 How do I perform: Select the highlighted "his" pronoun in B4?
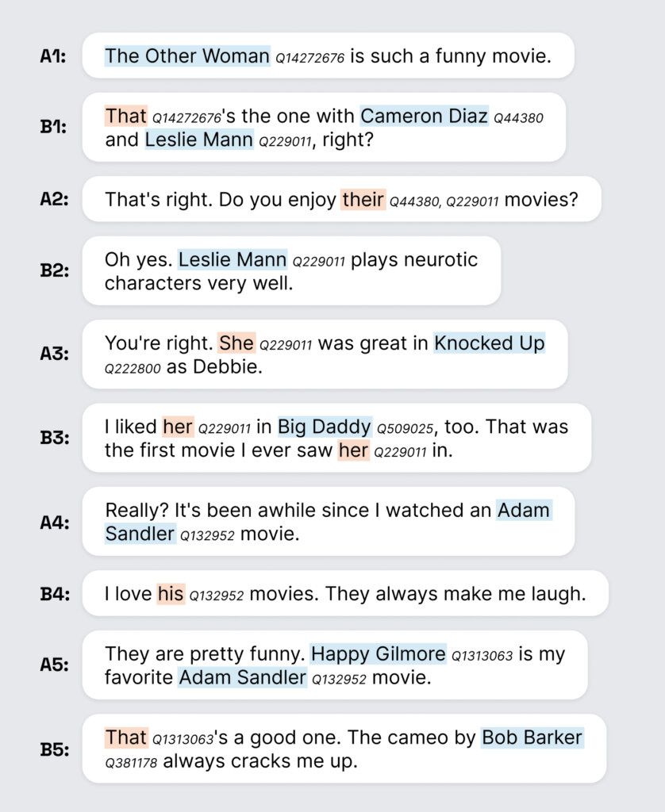(171, 593)
